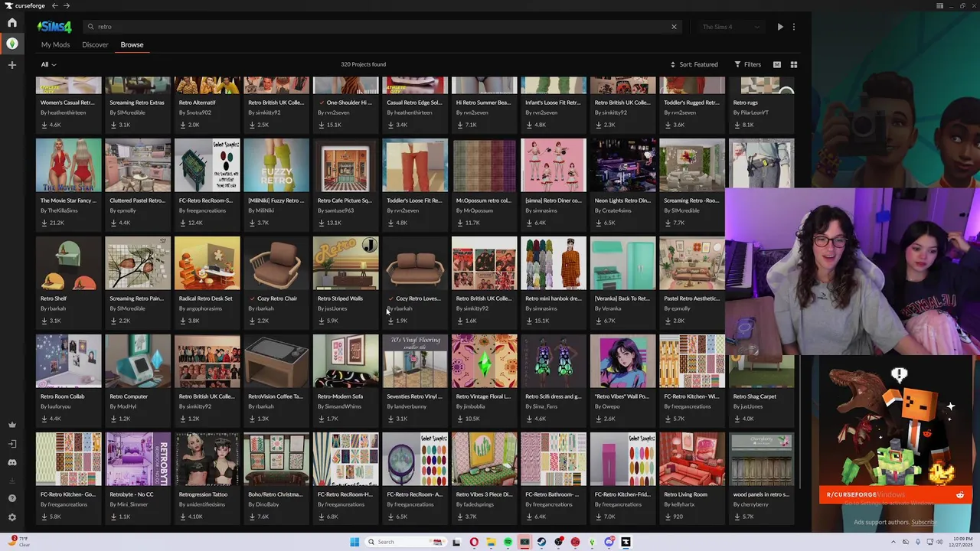Open the CurseForge Home sidebar icon

tap(12, 22)
